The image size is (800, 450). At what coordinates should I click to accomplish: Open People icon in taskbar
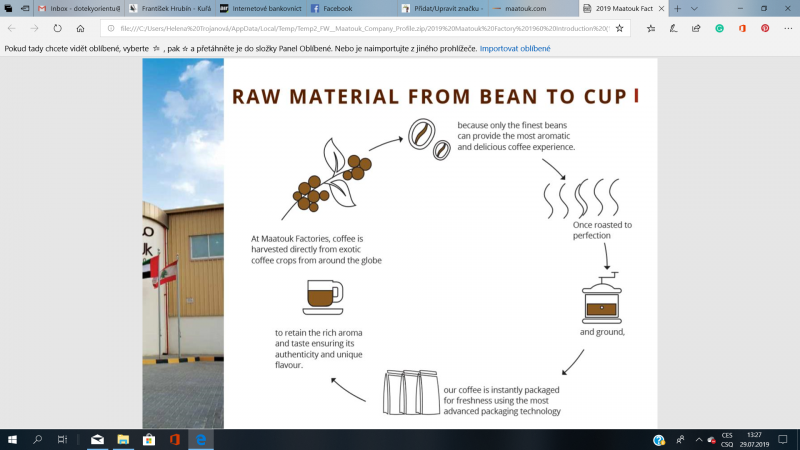click(680, 440)
